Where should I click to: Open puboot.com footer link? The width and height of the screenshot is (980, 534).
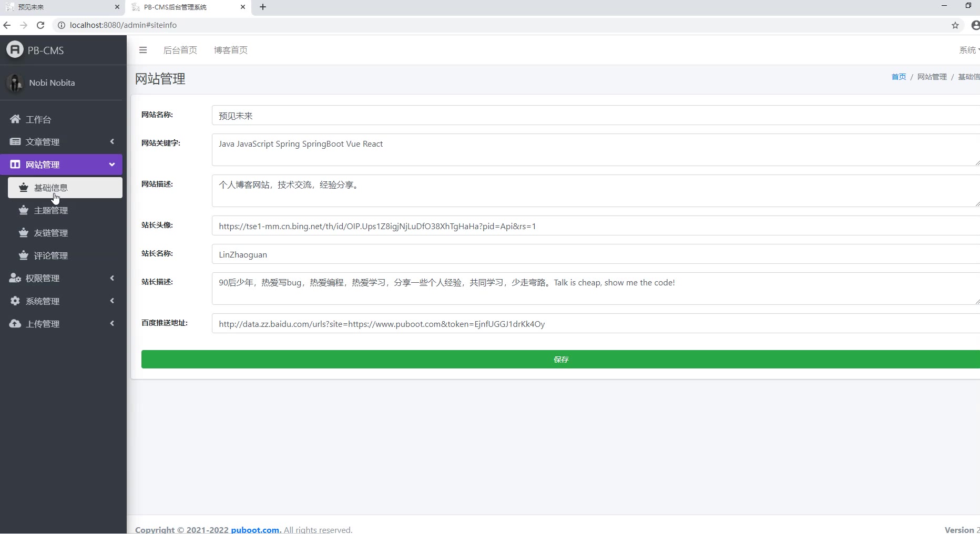256,530
